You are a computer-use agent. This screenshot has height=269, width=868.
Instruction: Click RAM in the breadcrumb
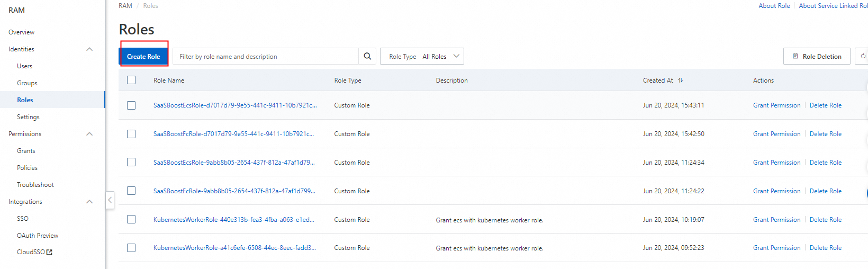(125, 6)
